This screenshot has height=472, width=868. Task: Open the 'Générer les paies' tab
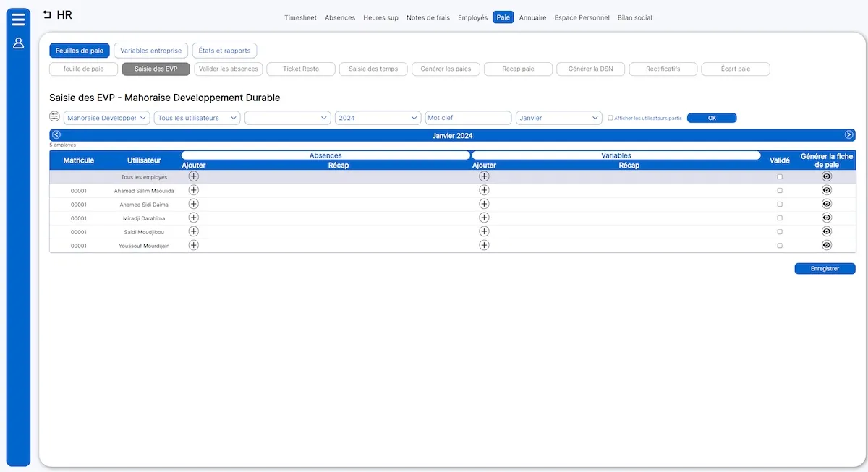pyautogui.click(x=446, y=69)
